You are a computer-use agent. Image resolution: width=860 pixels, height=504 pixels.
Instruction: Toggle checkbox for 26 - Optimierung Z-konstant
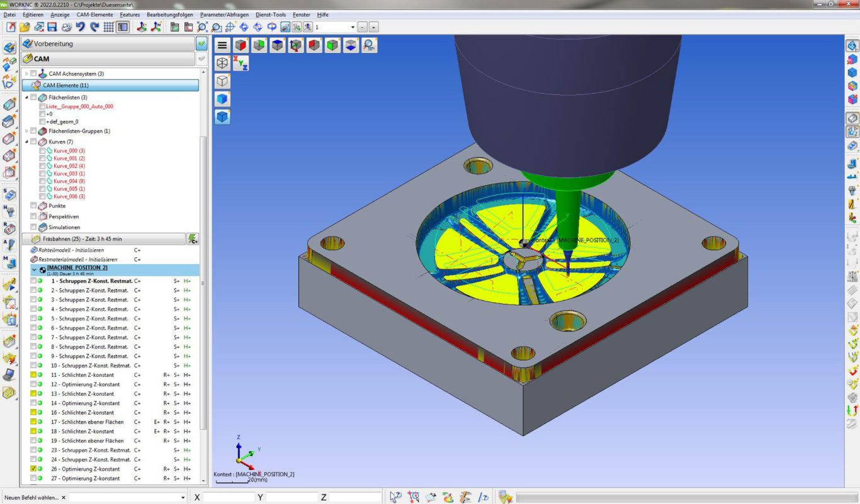pyautogui.click(x=33, y=469)
